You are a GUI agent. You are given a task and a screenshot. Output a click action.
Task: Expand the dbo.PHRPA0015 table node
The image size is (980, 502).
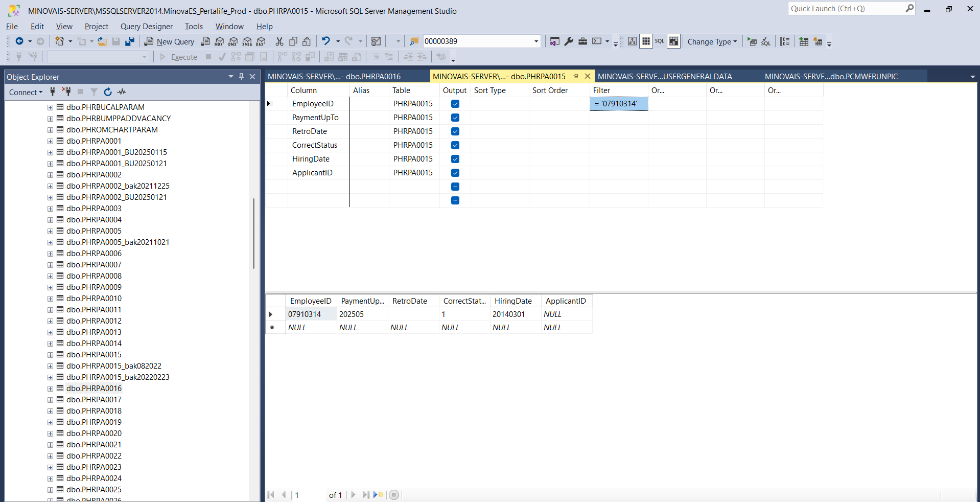[x=50, y=355]
